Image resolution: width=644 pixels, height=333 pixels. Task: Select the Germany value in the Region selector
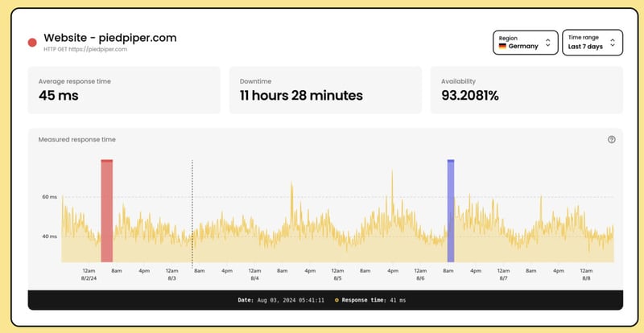523,47
